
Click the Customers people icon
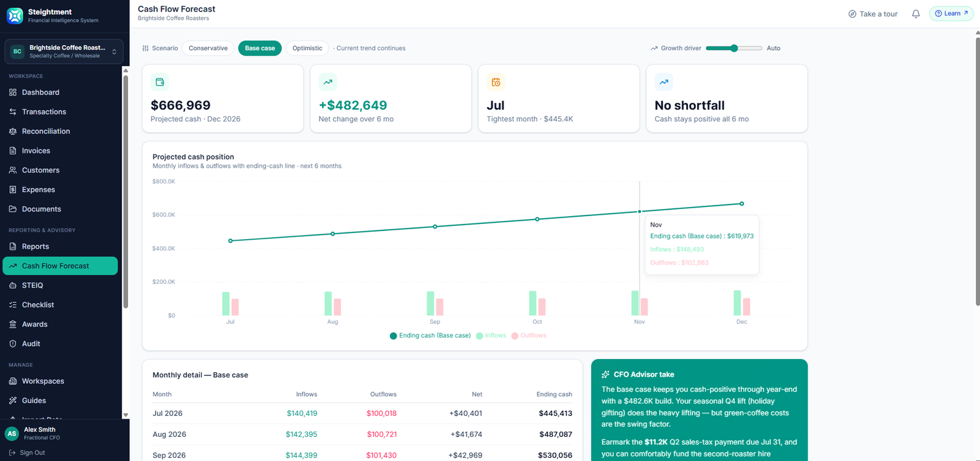12,170
